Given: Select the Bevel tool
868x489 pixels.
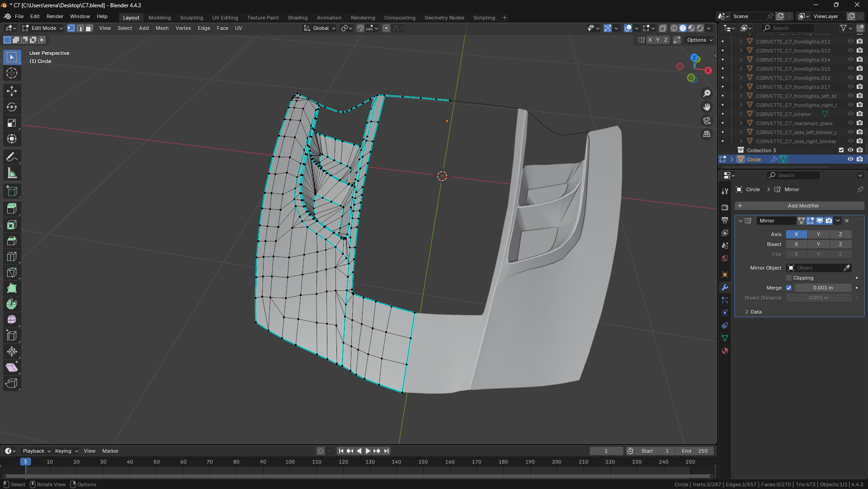Looking at the screenshot, I should tap(12, 241).
